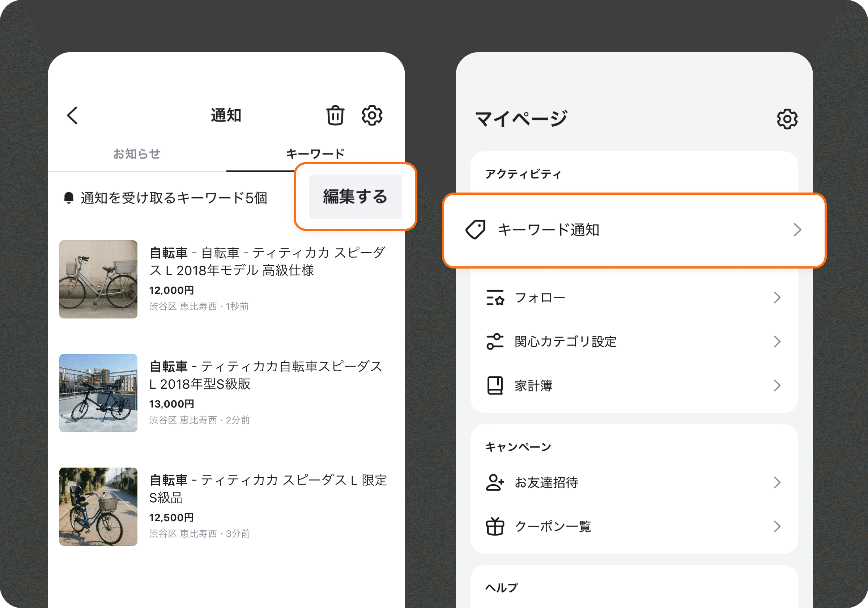Click the 12,500円 price text
Viewport: 868px width, 608px height.
tap(172, 517)
